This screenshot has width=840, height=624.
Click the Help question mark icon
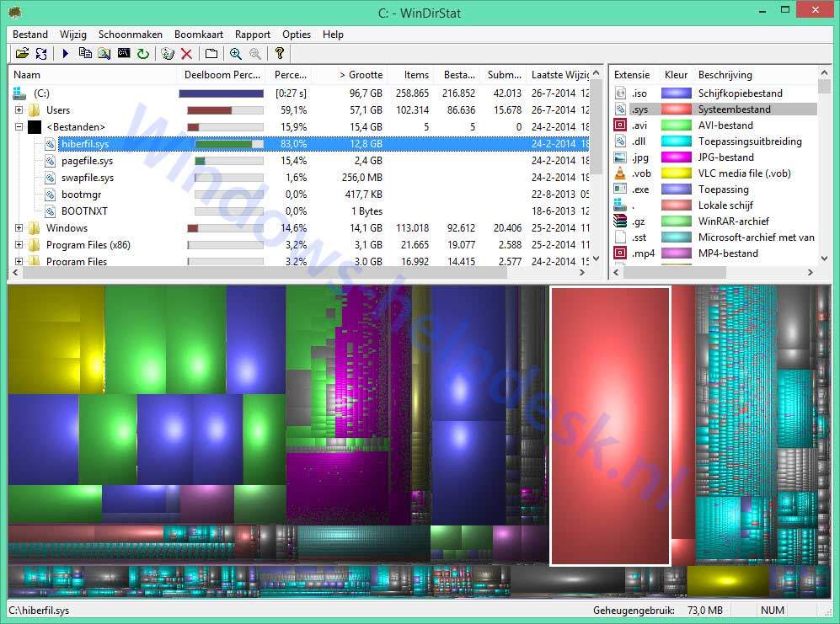[x=279, y=53]
